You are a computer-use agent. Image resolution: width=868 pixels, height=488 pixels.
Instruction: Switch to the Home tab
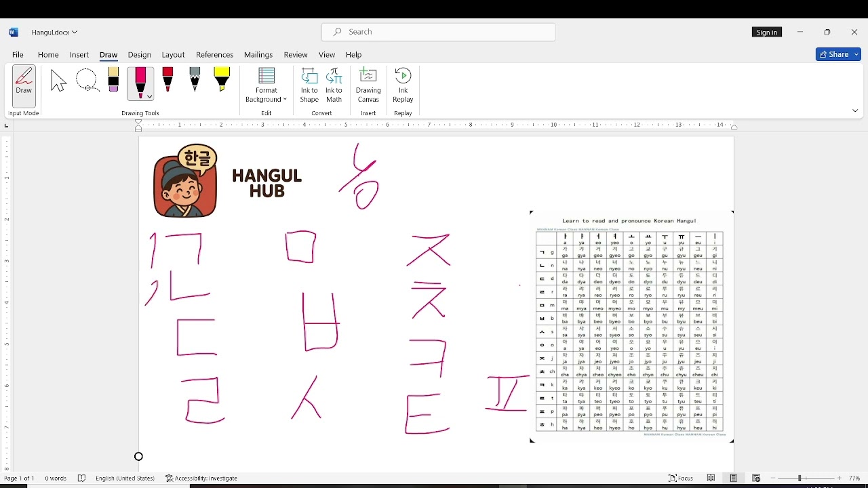coord(48,55)
